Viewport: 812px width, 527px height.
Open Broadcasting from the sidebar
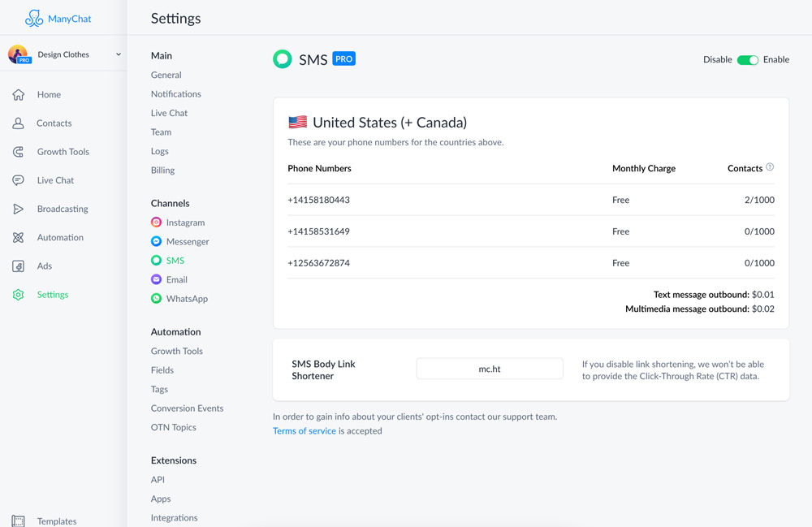coord(63,209)
